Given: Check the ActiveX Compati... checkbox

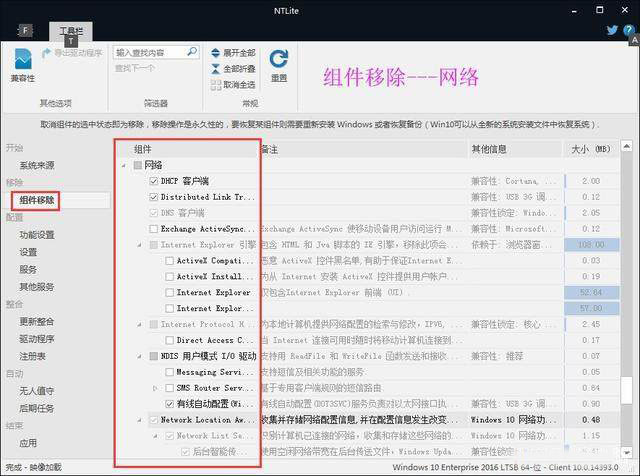Looking at the screenshot, I should click(170, 260).
